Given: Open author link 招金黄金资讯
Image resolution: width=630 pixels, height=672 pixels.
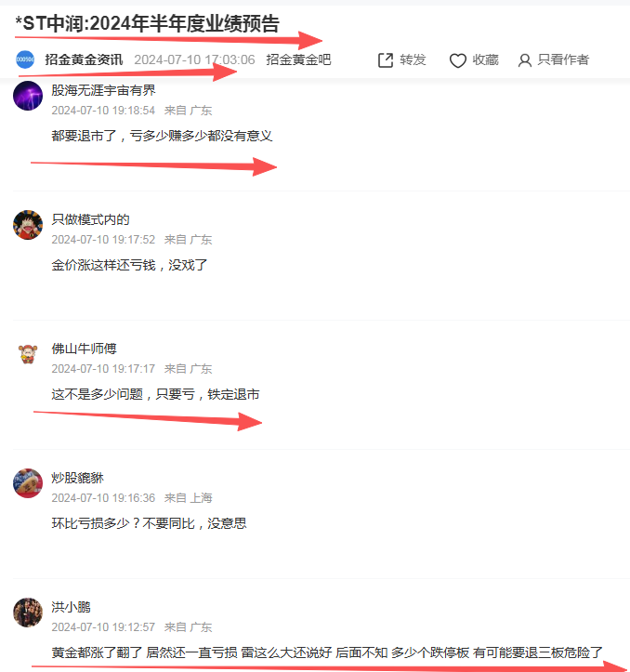Looking at the screenshot, I should 84,59.
